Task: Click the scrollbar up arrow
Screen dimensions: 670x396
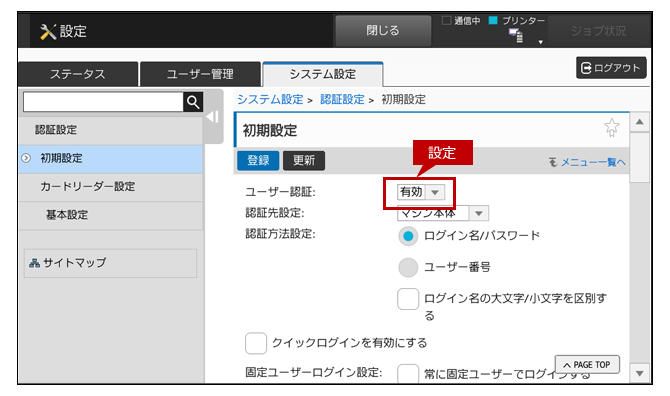Action: tap(639, 122)
